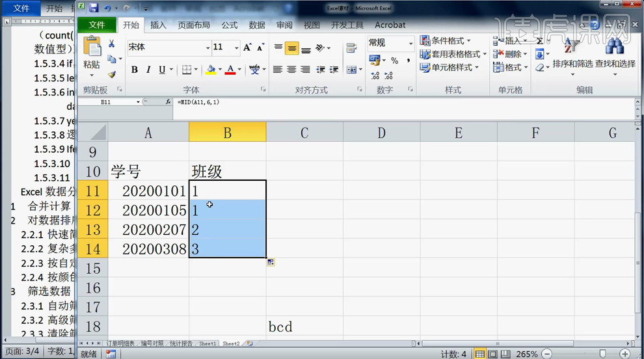
Task: Click the Top Align icon
Action: [278, 48]
